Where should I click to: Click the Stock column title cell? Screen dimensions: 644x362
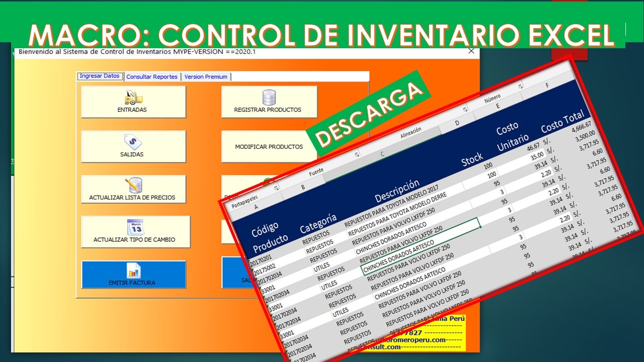472,159
